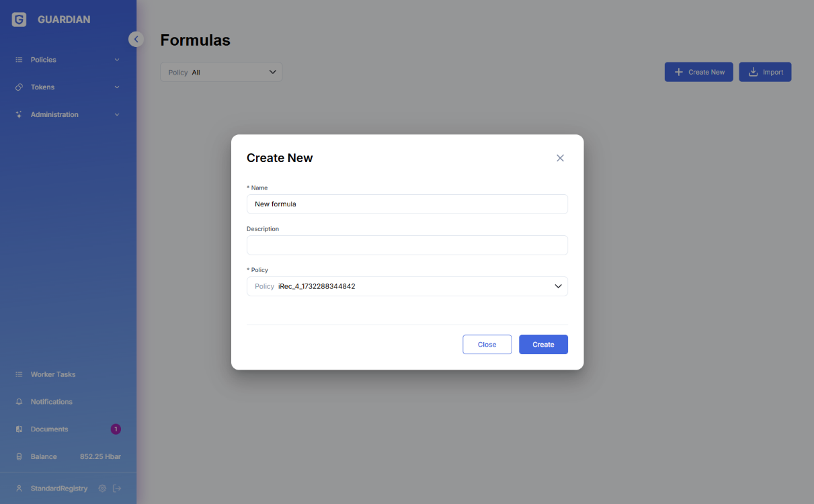Close the Create New dialog with X

[x=560, y=158]
